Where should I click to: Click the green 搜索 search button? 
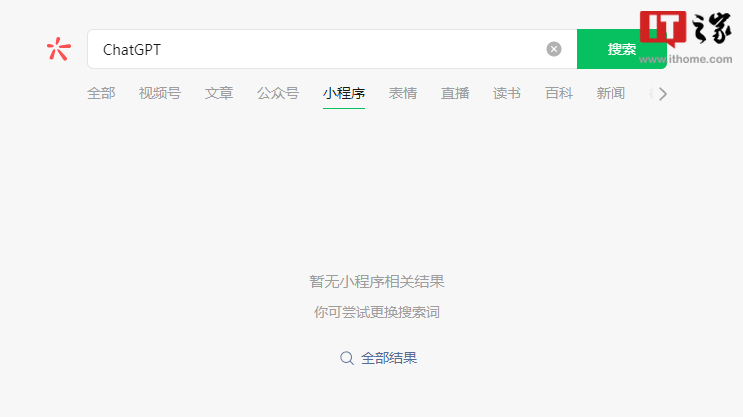622,49
